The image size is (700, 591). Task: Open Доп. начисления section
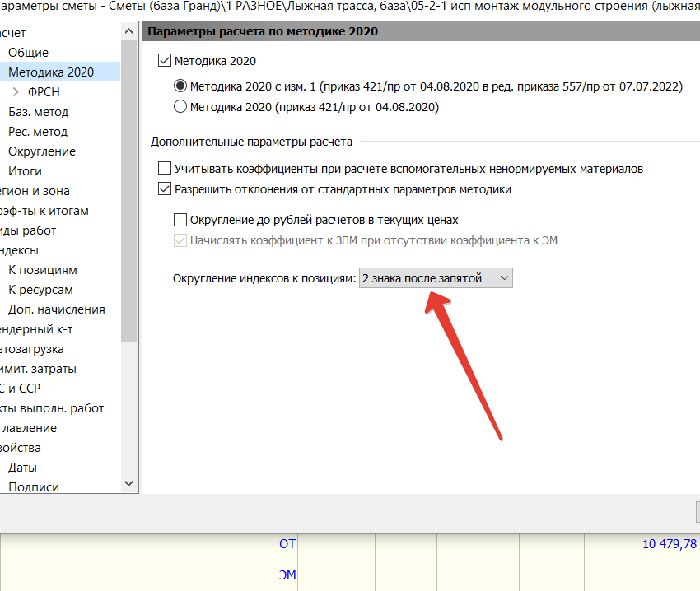click(x=57, y=309)
